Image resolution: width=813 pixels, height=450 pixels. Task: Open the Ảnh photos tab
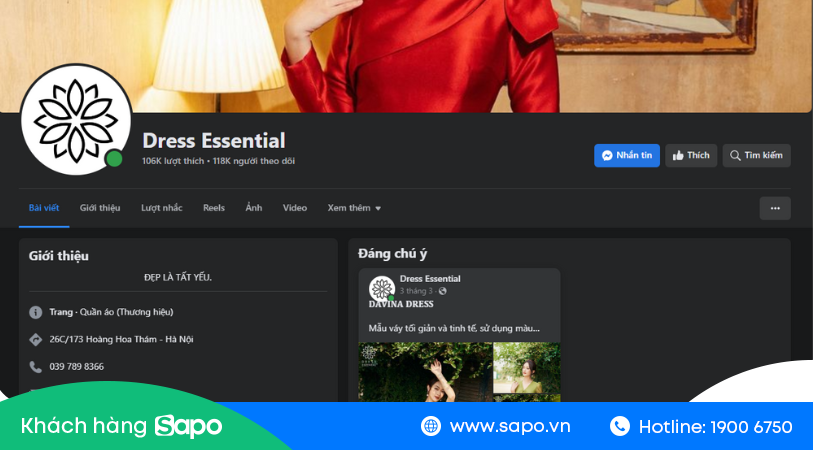click(254, 208)
